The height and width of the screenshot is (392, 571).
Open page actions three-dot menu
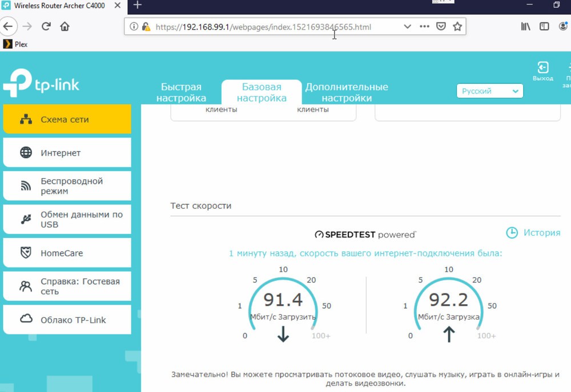point(424,26)
